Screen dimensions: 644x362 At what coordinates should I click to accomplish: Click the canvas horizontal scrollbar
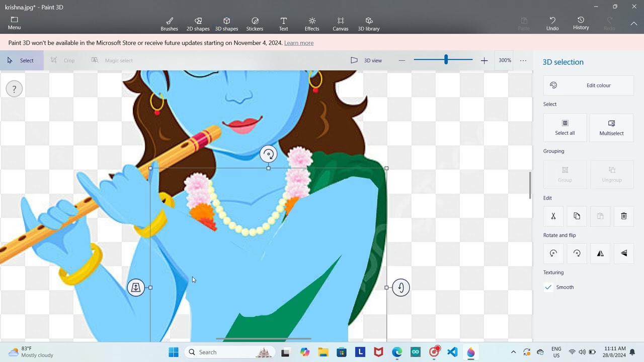(x=263, y=339)
